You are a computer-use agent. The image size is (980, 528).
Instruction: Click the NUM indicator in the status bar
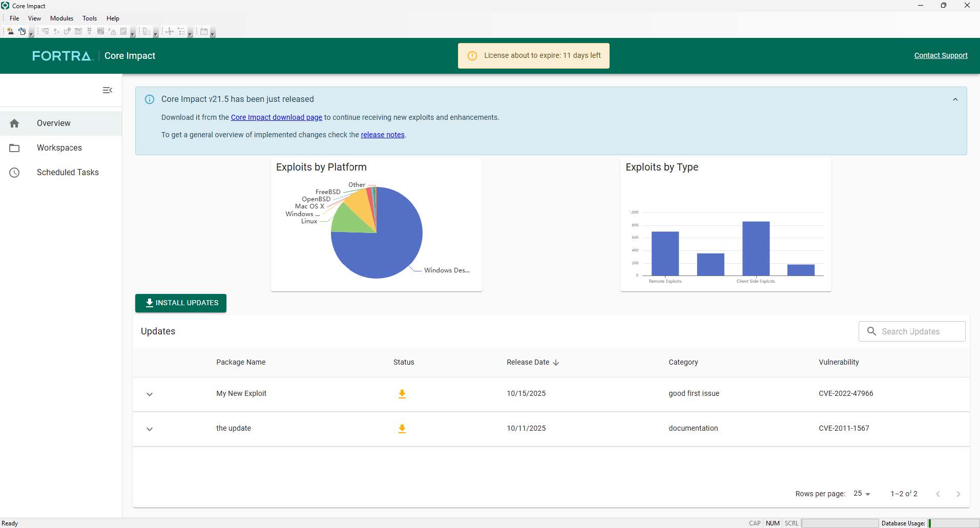773,523
